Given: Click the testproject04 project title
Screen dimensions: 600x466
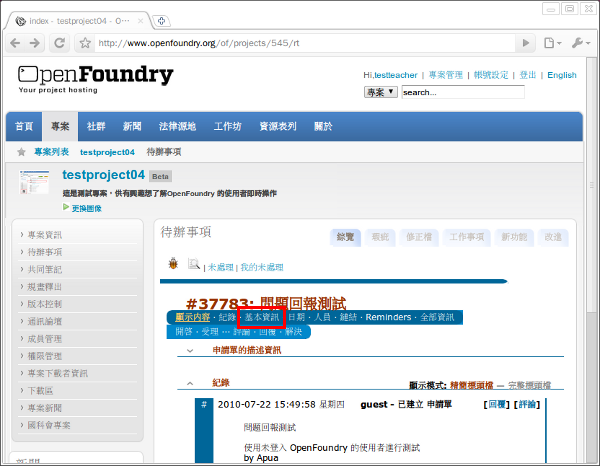Looking at the screenshot, I should (103, 175).
